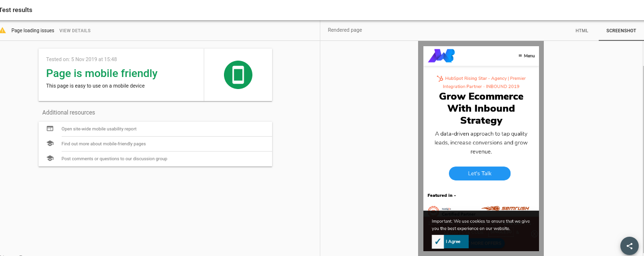Click the green mobile phone icon
The height and width of the screenshot is (256, 644).
tap(238, 75)
